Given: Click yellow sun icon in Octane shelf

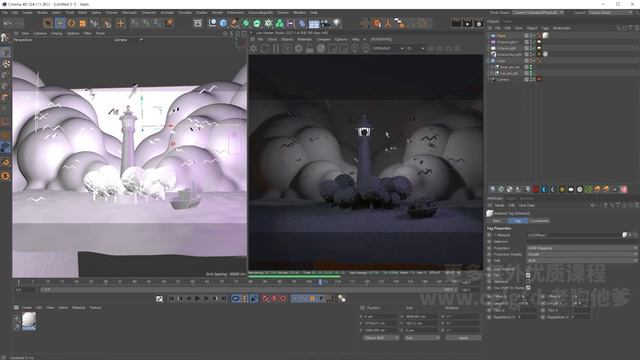Looking at the screenshot, I should click(x=562, y=189).
